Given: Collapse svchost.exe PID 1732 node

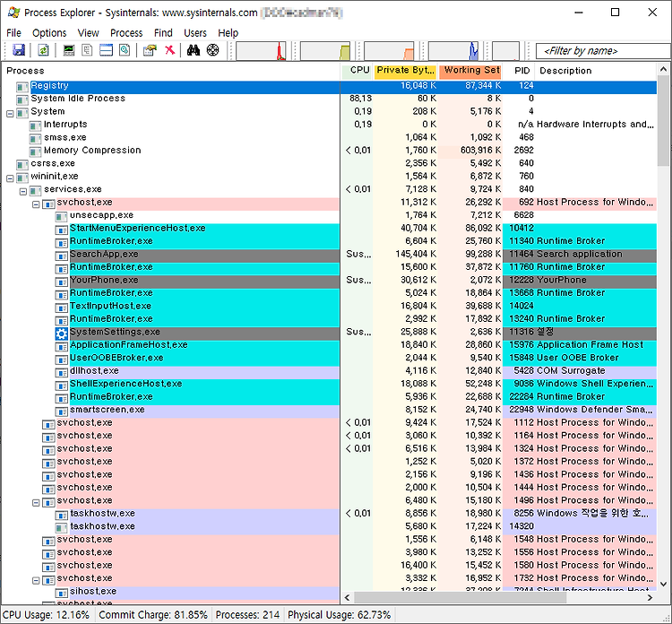Looking at the screenshot, I should pos(36,580).
